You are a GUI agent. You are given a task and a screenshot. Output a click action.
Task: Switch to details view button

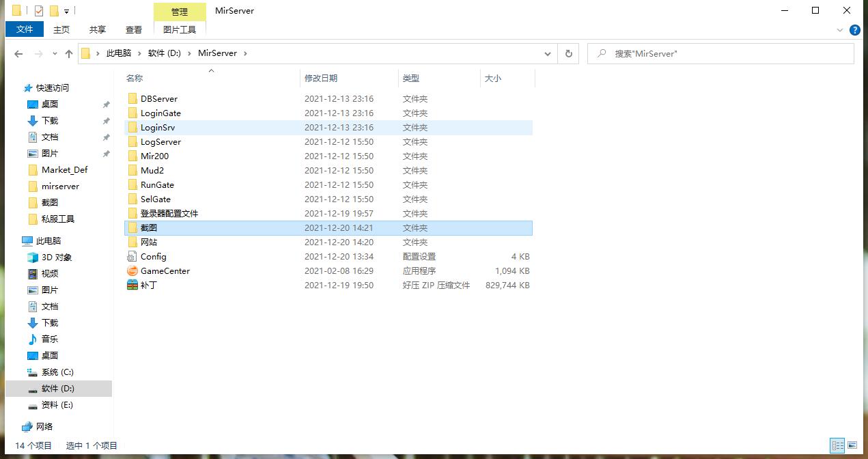click(x=837, y=445)
